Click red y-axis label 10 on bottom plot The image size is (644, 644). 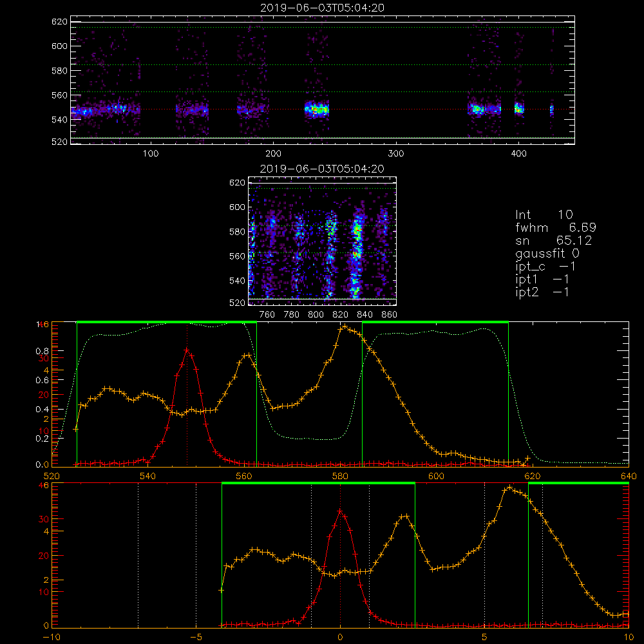44,592
